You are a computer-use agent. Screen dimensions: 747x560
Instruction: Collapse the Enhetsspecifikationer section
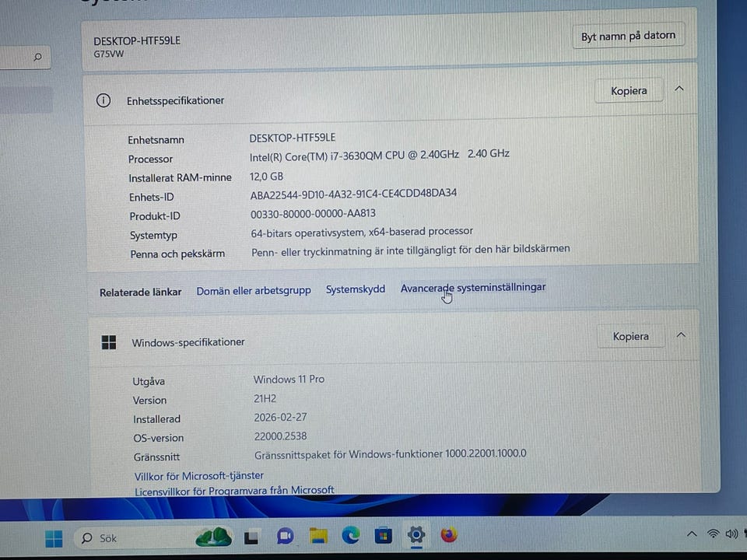point(679,89)
